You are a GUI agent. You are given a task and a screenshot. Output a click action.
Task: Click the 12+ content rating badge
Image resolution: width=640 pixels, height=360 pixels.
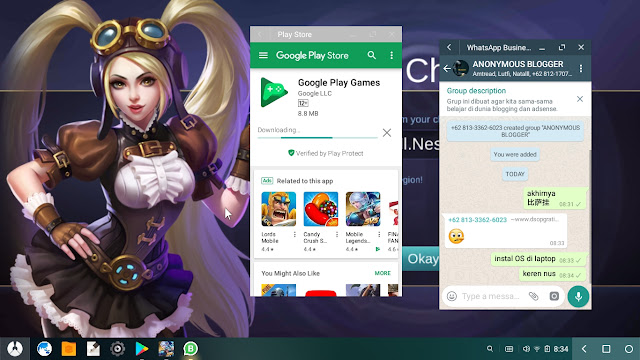pos(303,103)
